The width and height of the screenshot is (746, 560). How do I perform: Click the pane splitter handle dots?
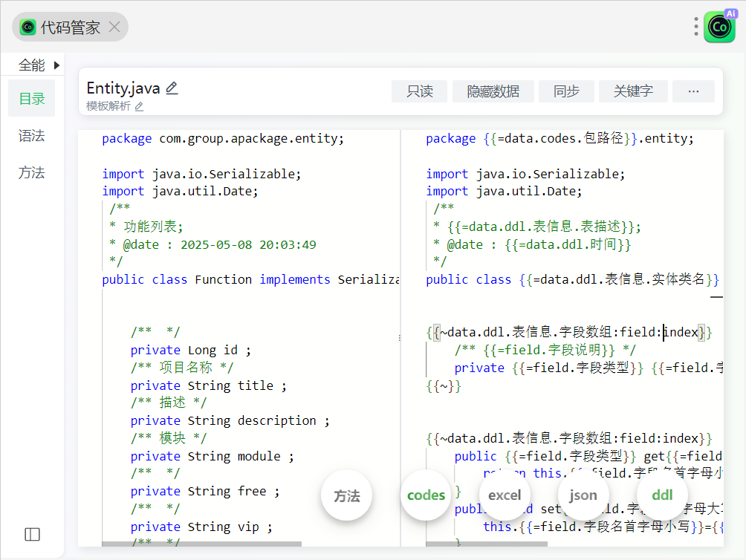point(400,338)
